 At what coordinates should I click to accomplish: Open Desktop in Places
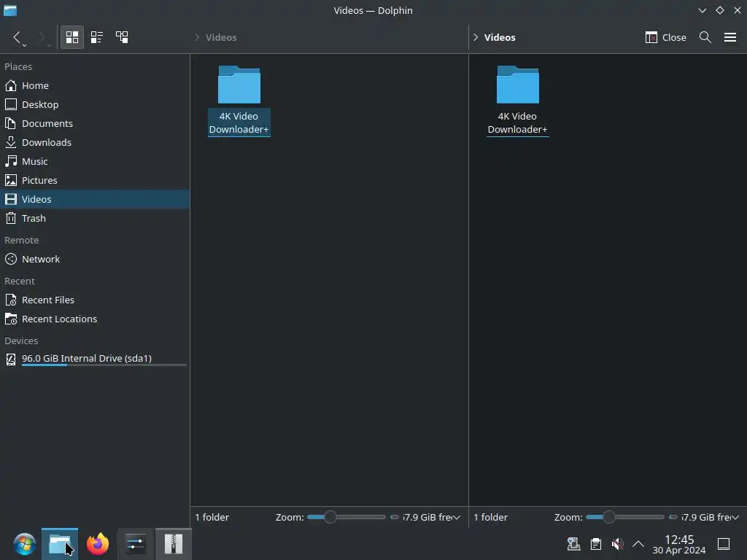pyautogui.click(x=95, y=104)
